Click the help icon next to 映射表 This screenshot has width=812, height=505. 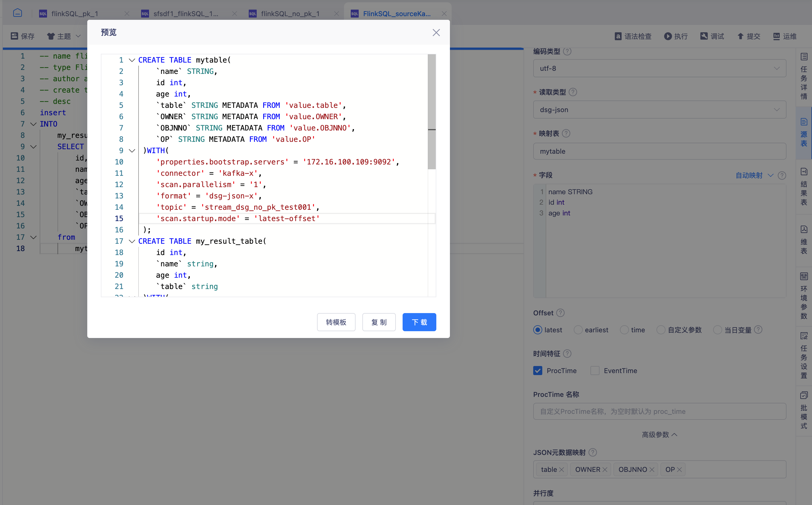566,133
